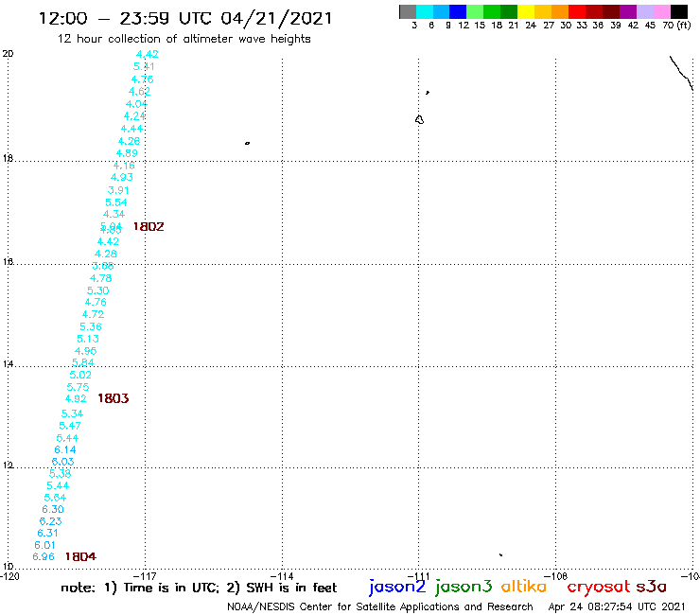Image resolution: width=700 pixels, height=615 pixels.
Task: Click the 5.36 wave height value
Action: 91,326
